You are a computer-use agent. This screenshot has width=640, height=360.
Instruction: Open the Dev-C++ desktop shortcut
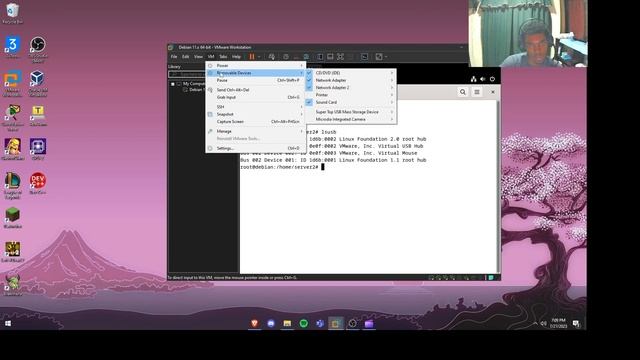click(38, 183)
